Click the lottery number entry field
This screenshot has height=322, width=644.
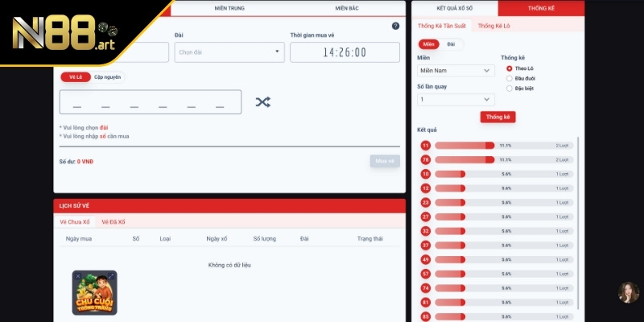pos(150,102)
